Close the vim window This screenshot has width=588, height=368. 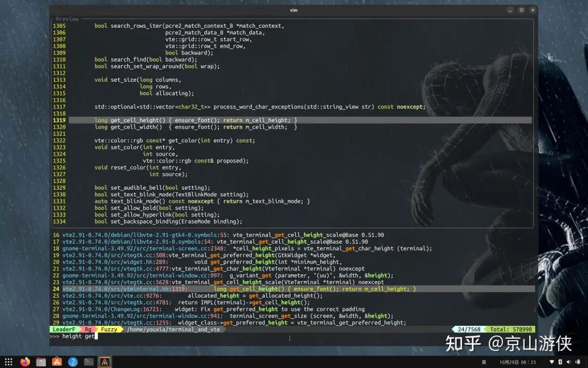coord(532,10)
